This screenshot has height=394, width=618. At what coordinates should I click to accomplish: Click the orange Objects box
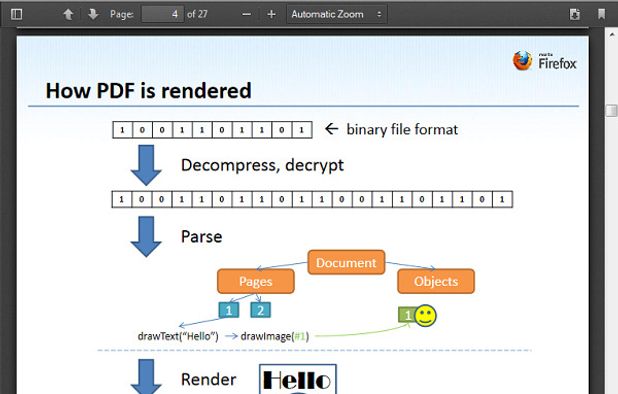pos(436,281)
